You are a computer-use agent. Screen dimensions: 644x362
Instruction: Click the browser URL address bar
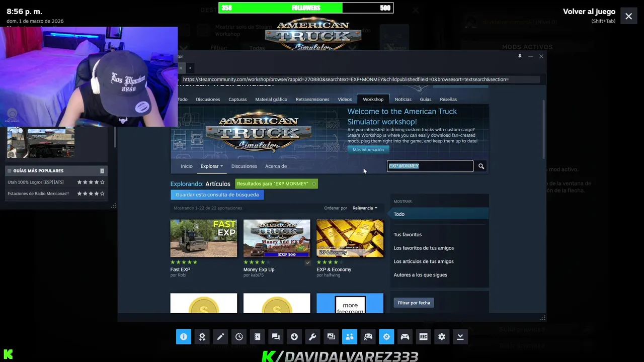click(360, 79)
